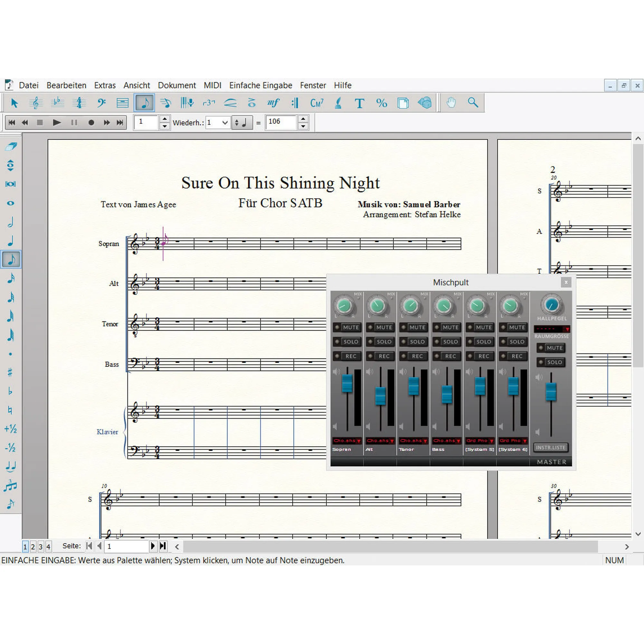644x644 pixels.
Task: Open the tempo note value selector
Action: [x=242, y=123]
